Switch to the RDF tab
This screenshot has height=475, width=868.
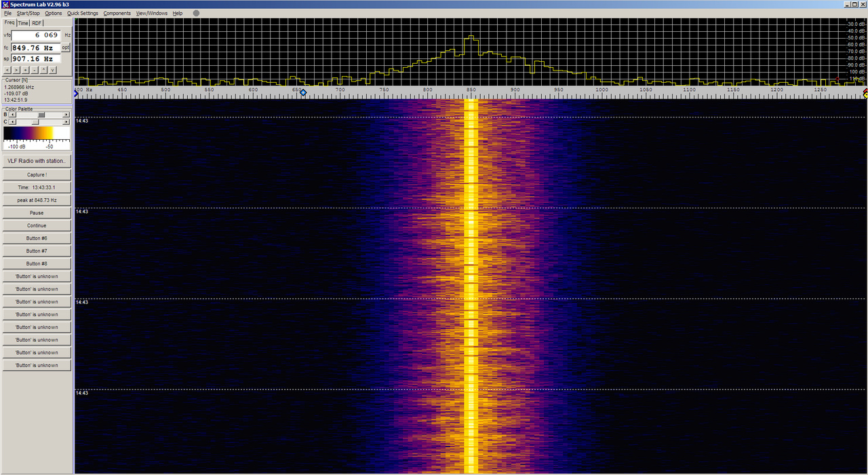point(37,23)
